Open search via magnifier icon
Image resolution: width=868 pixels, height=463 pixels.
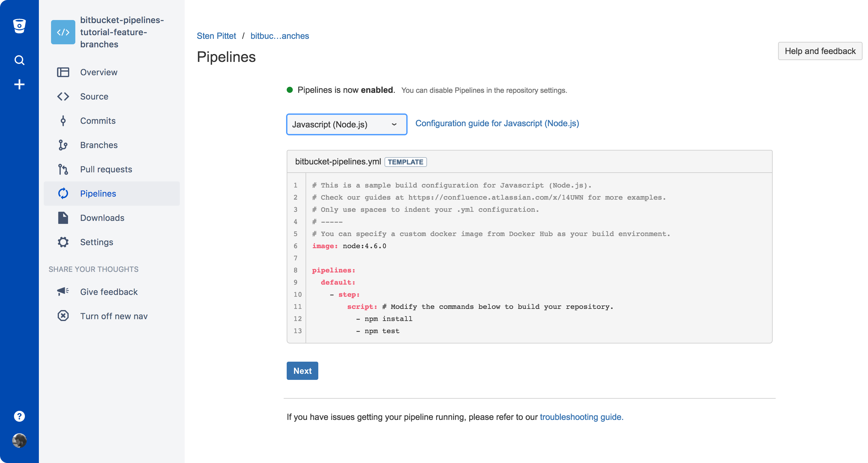coord(19,60)
